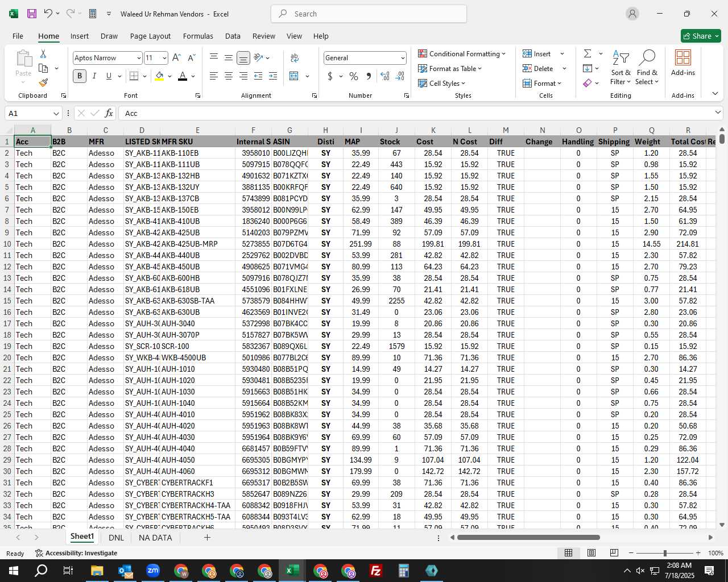Click the calculator icon in quick access toolbar
Viewport: 728px width, 582px height.
pyautogui.click(x=93, y=14)
